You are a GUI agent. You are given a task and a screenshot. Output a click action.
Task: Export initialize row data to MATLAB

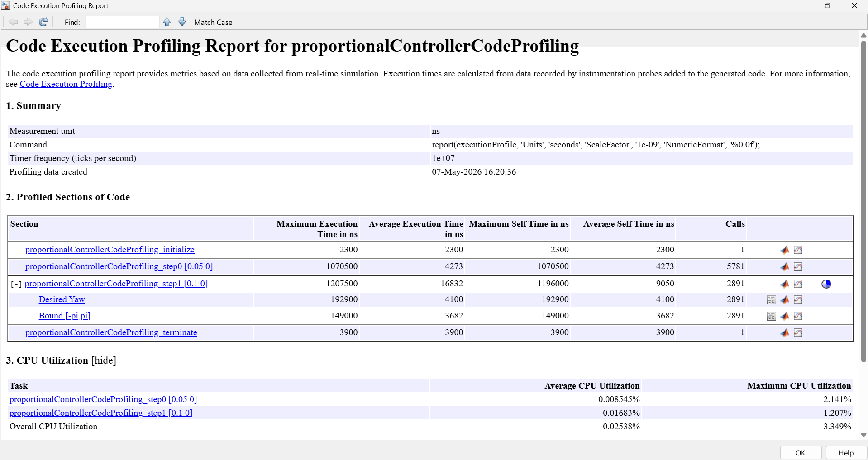(x=785, y=250)
